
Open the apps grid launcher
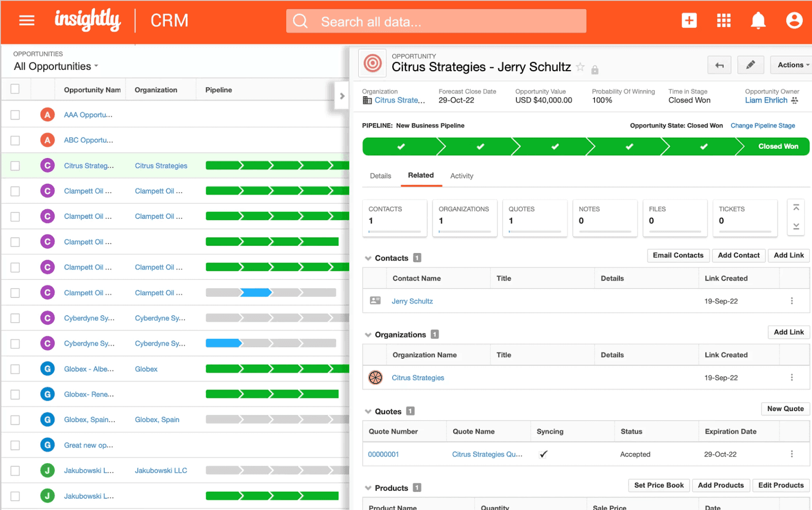[723, 20]
